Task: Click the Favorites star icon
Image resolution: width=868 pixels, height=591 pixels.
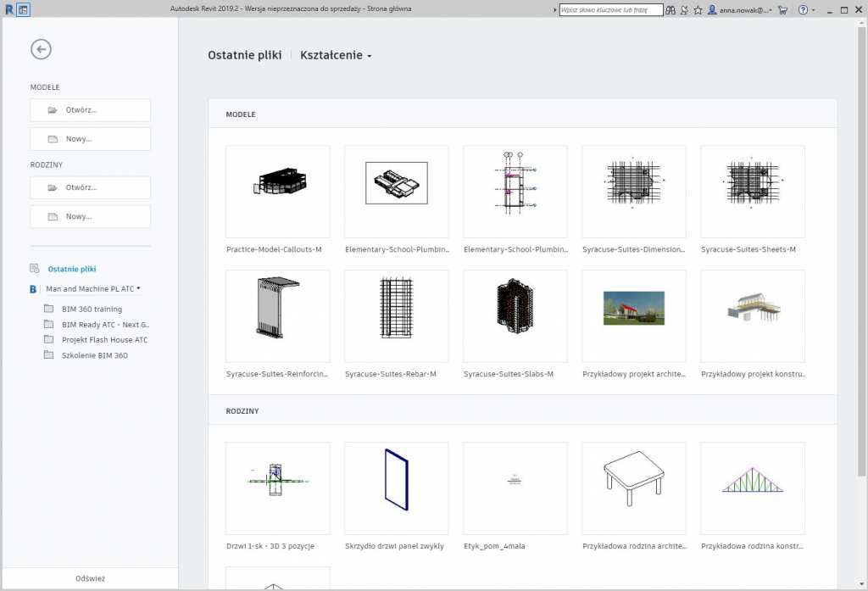Action: (698, 10)
